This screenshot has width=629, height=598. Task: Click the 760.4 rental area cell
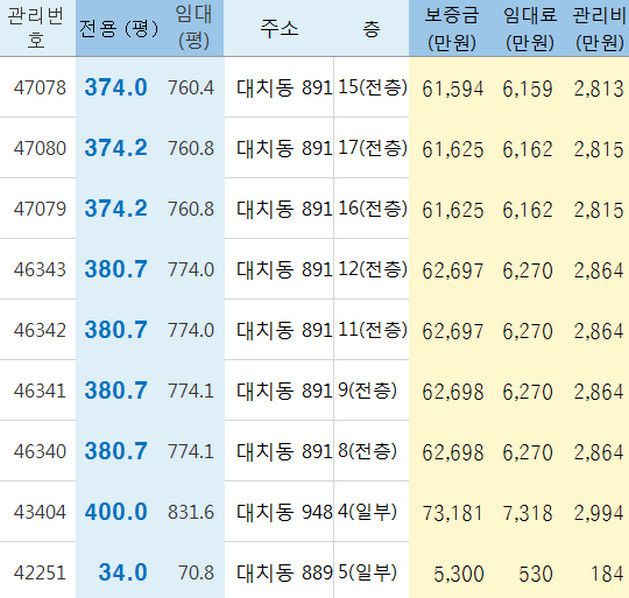point(191,88)
